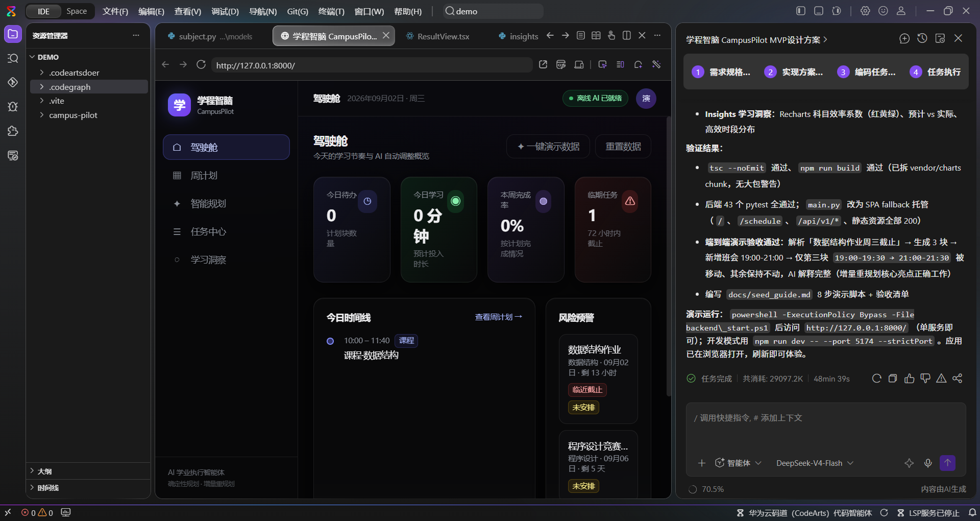Switch to IDE mode toggle
This screenshot has height=521, width=980.
coord(43,11)
